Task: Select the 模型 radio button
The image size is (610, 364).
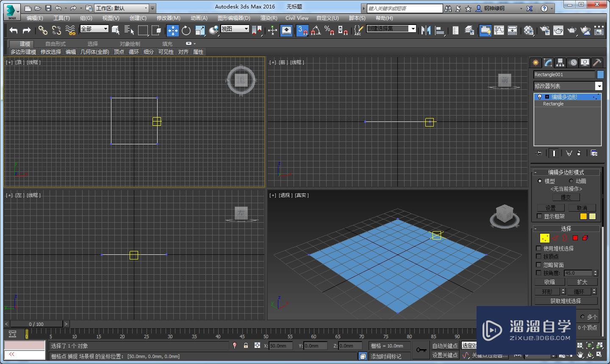Action: tap(540, 181)
